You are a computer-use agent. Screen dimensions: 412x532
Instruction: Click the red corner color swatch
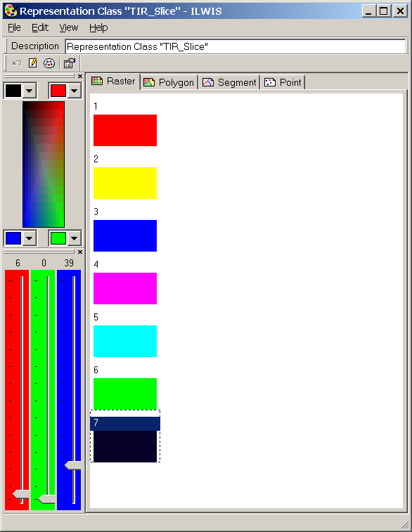58,91
